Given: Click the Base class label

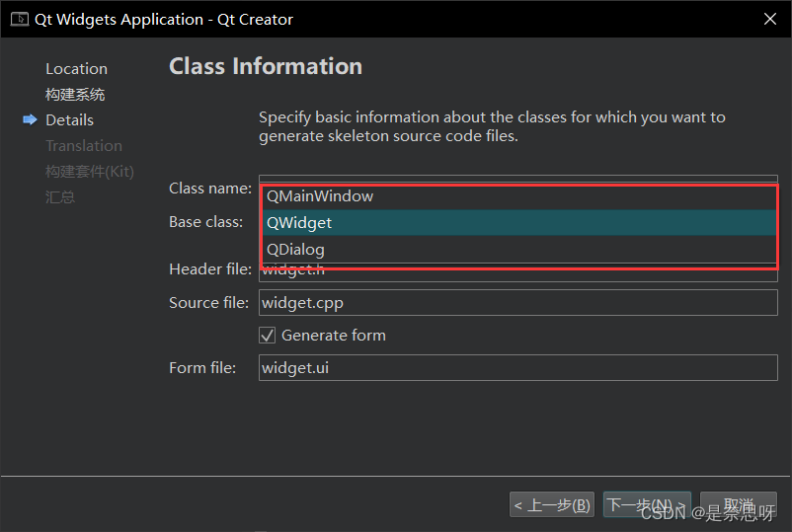Looking at the screenshot, I should pos(205,222).
